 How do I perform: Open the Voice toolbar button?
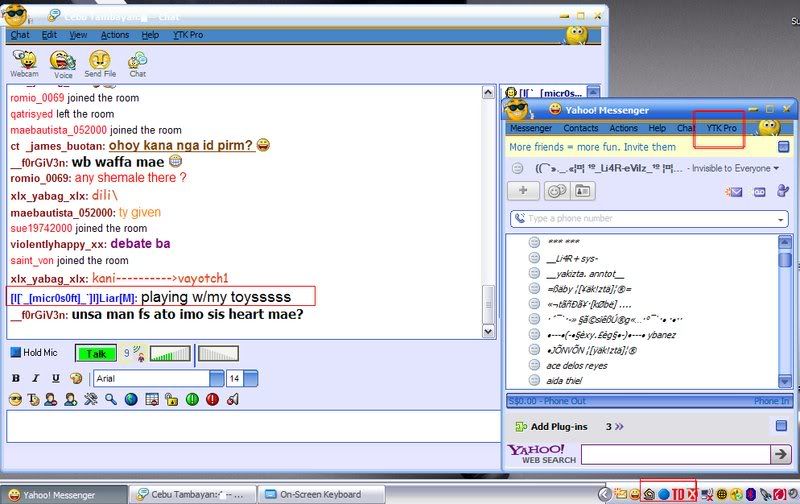pos(63,65)
